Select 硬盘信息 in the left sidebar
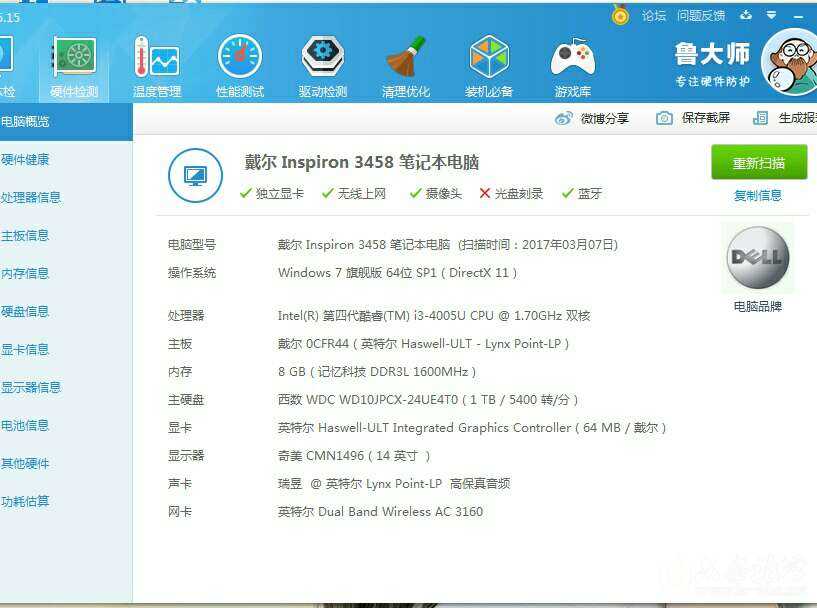Image resolution: width=817 pixels, height=608 pixels. point(25,312)
